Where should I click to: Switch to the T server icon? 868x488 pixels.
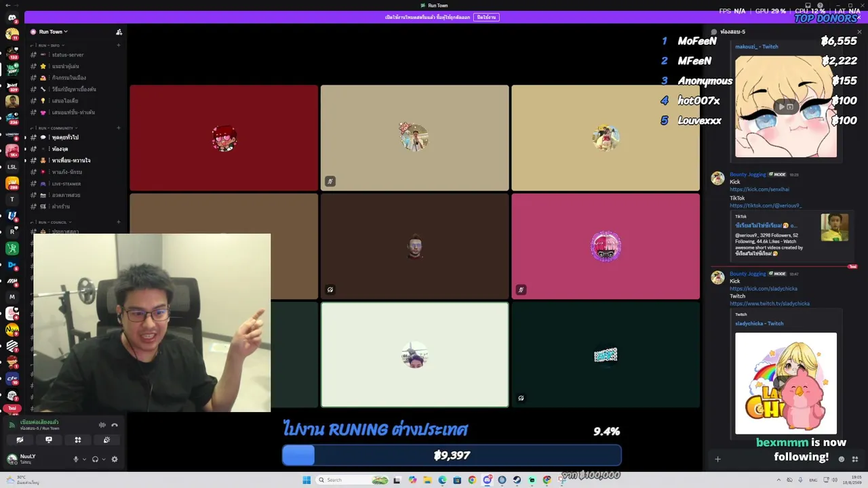click(12, 199)
